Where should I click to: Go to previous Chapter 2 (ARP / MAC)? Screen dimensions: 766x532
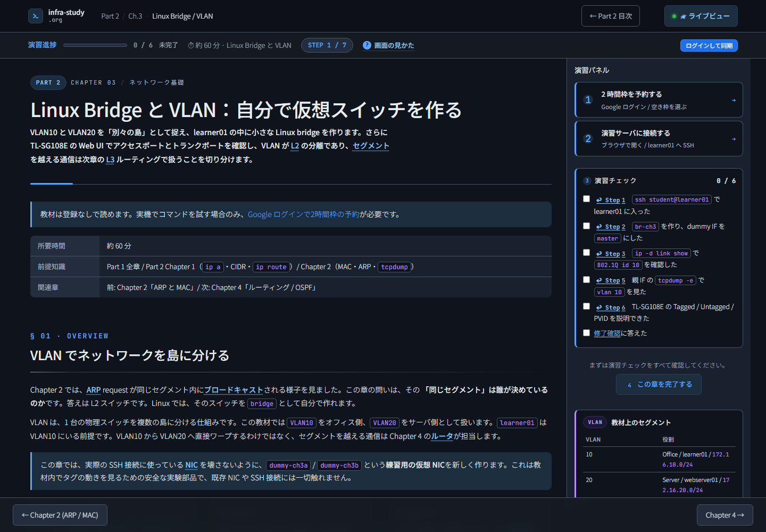tap(60, 515)
